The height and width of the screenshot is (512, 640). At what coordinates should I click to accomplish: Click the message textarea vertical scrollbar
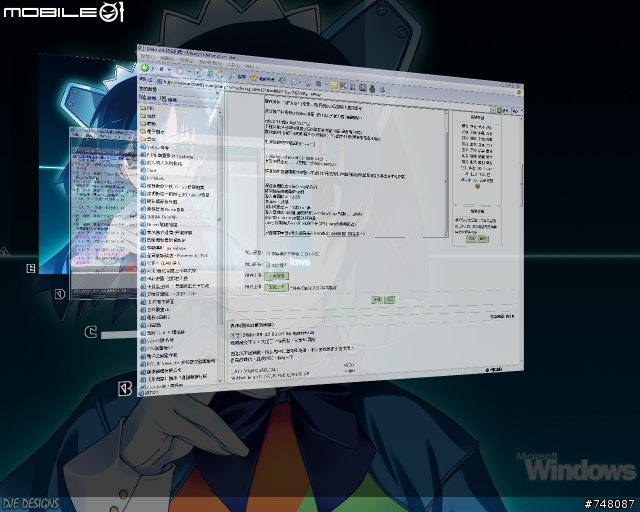pyautogui.click(x=446, y=174)
